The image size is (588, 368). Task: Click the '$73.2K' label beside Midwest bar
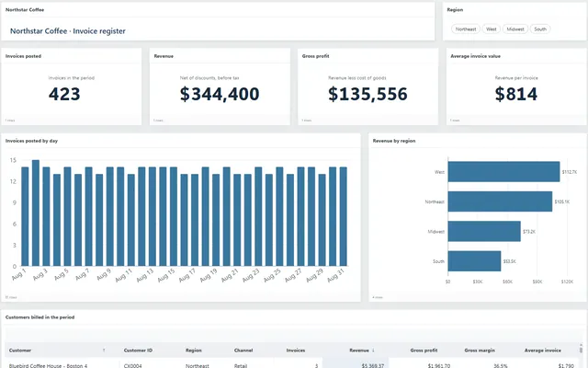[529, 232]
